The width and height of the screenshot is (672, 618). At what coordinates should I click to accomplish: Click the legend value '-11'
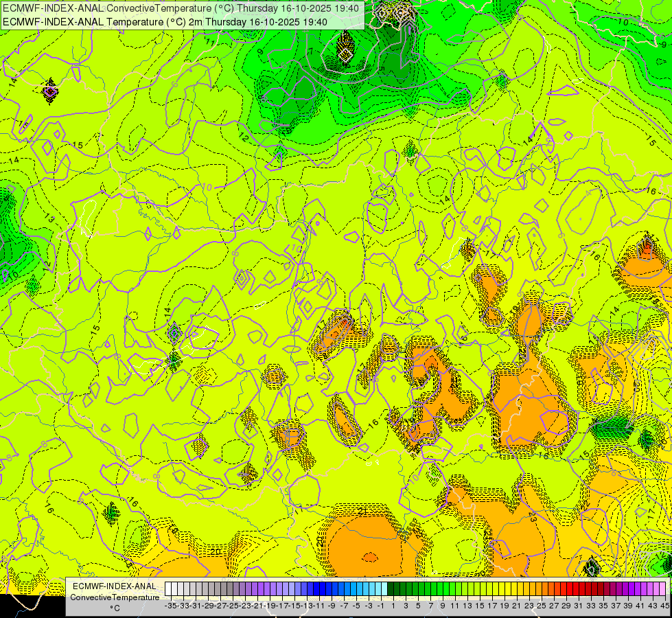click(x=319, y=606)
